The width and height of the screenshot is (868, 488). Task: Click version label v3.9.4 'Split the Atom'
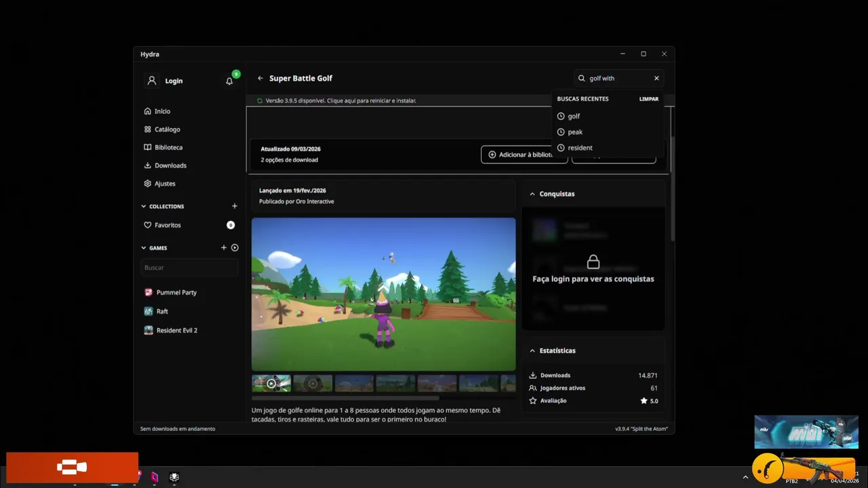pyautogui.click(x=642, y=429)
